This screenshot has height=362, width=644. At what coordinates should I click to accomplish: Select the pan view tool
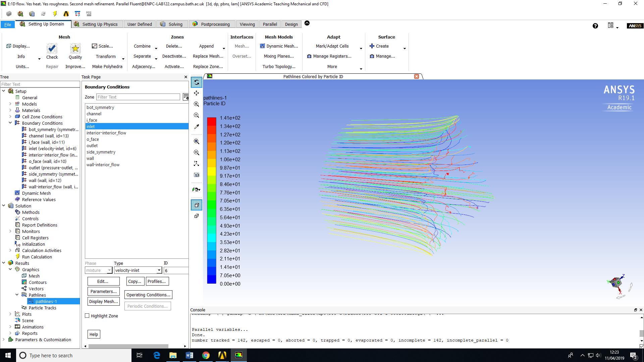coord(197,93)
